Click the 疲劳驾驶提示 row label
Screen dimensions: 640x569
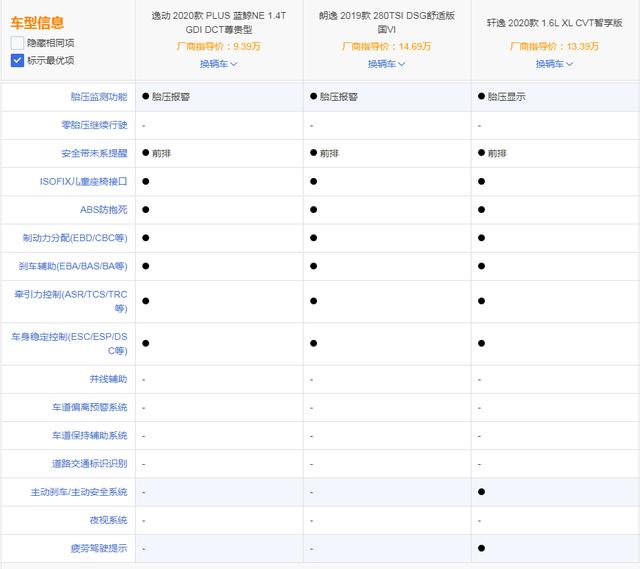[x=99, y=549]
